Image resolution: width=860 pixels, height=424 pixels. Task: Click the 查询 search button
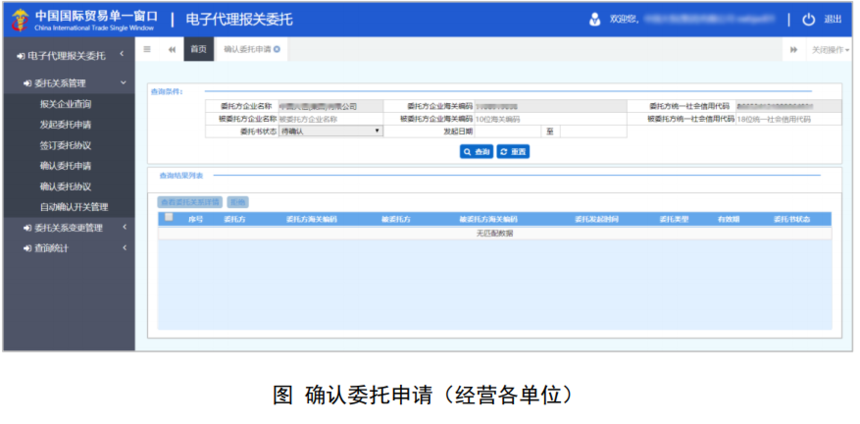(x=476, y=152)
